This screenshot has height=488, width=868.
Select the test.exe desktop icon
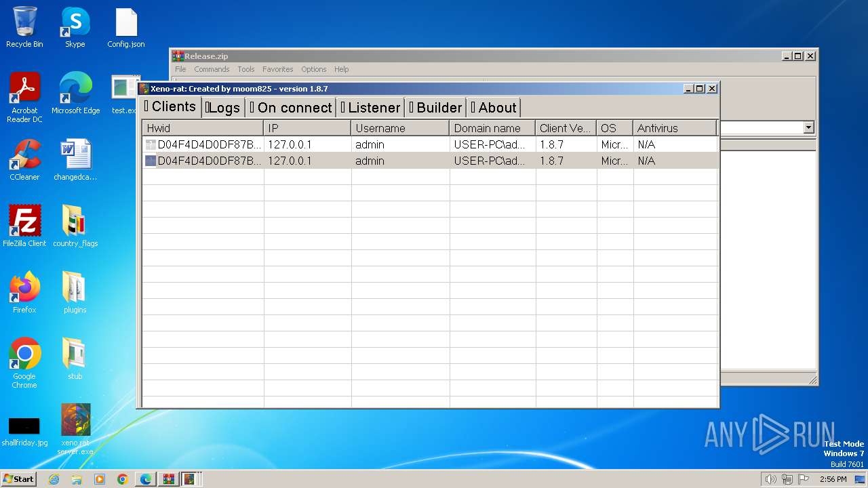[125, 94]
